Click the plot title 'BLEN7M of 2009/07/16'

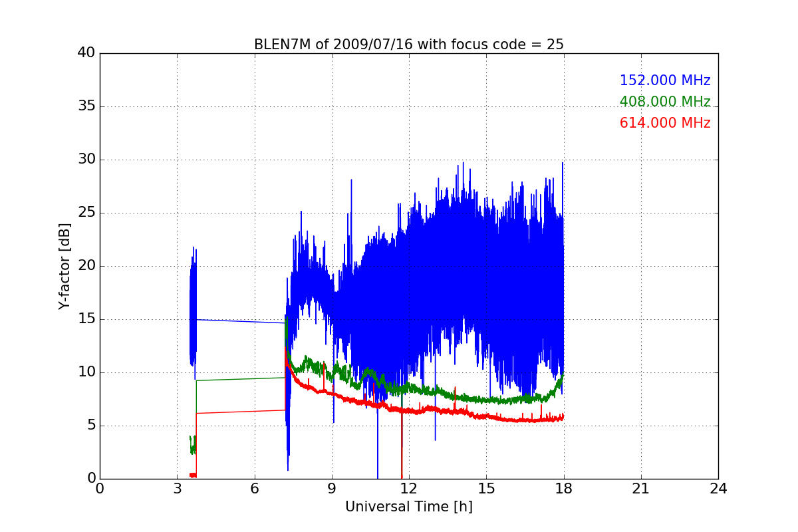408,45
